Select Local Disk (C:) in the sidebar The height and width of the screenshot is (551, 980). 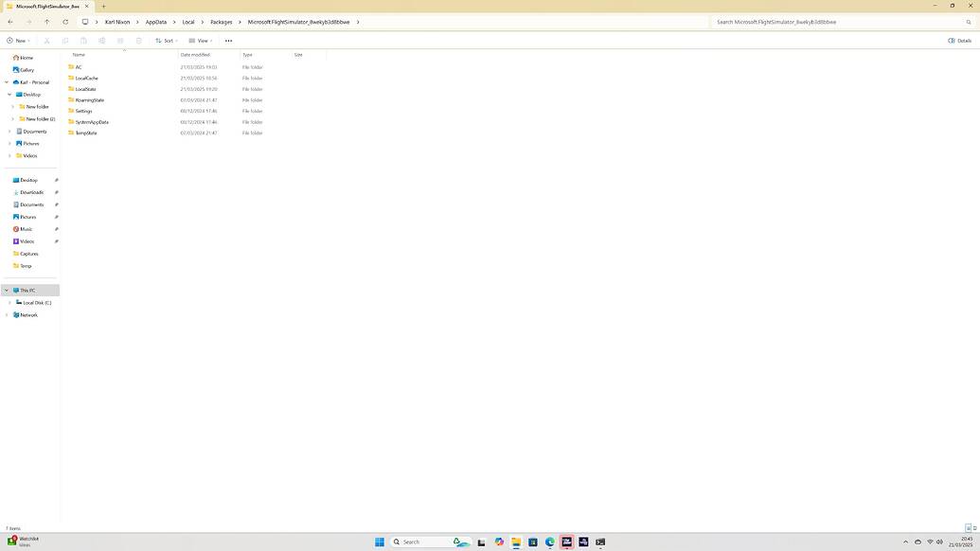pyautogui.click(x=36, y=302)
